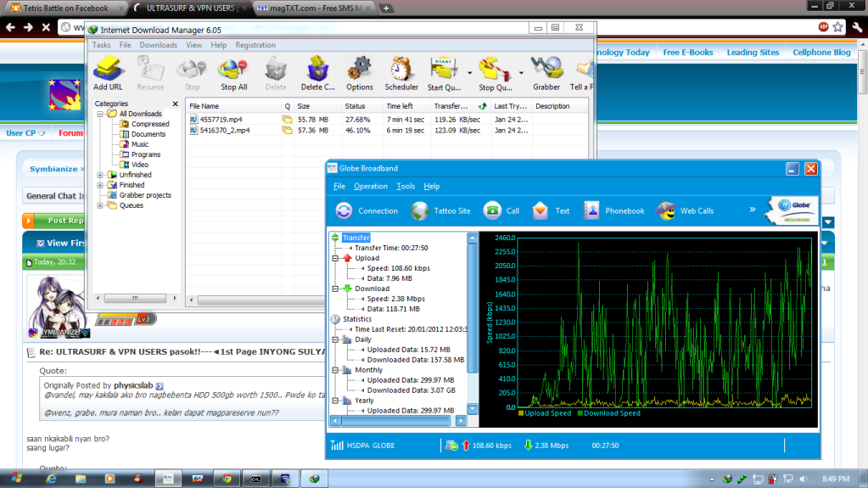Click the Status column header
The width and height of the screenshot is (868, 488).
click(x=362, y=106)
